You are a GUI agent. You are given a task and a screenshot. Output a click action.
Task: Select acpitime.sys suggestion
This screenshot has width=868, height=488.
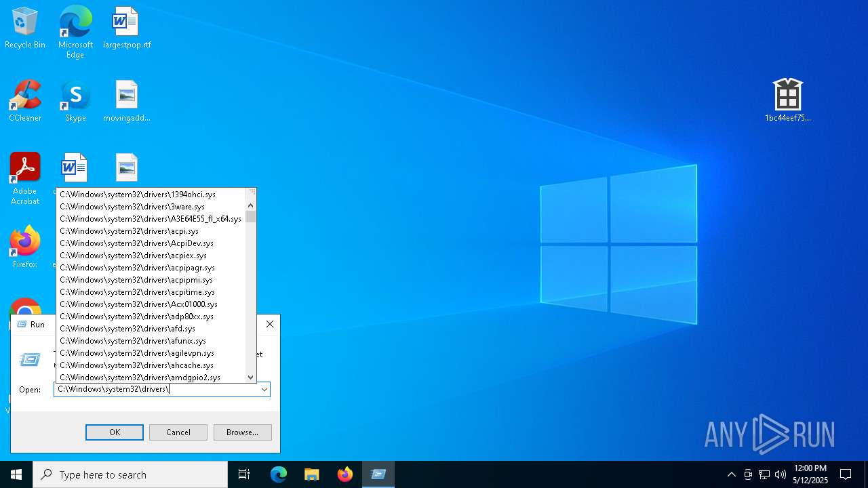(151, 292)
